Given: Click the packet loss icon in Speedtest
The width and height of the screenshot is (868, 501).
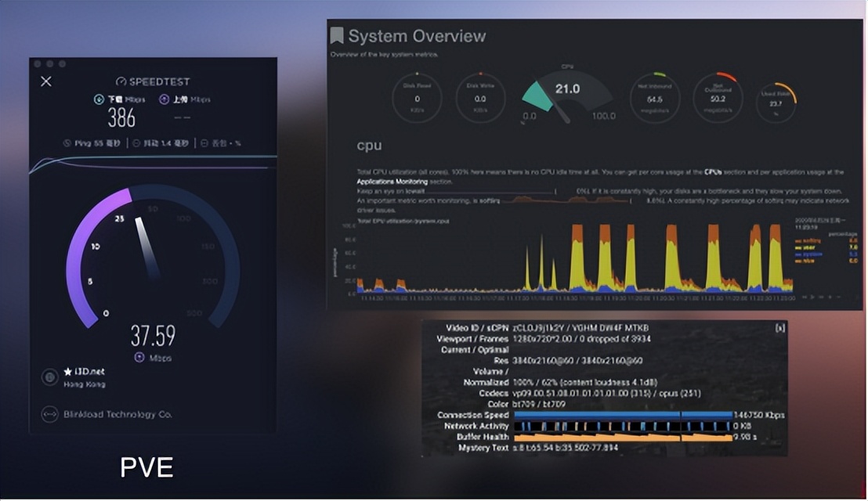Looking at the screenshot, I should pyautogui.click(x=204, y=143).
